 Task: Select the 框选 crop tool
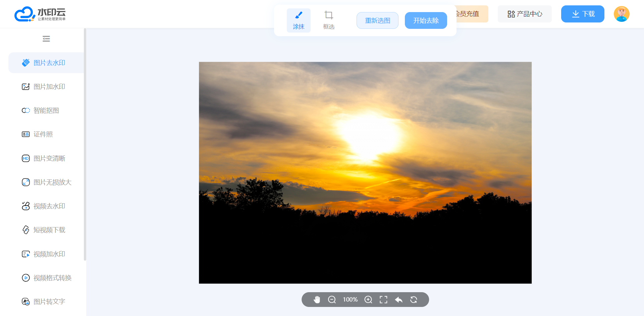(x=329, y=20)
